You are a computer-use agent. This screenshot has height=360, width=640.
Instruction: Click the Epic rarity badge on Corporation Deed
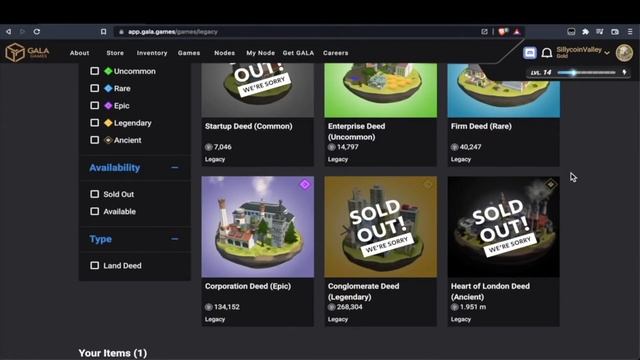tap(304, 184)
